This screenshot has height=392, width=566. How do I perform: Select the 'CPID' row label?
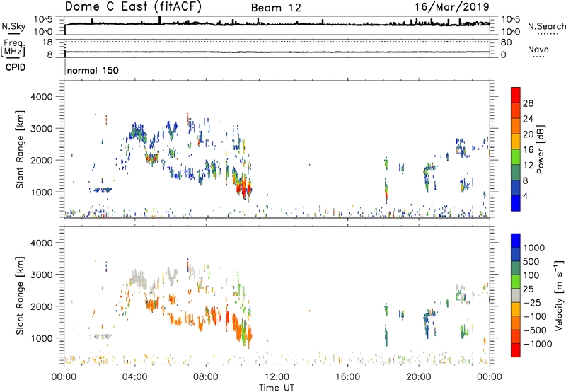tap(16, 67)
